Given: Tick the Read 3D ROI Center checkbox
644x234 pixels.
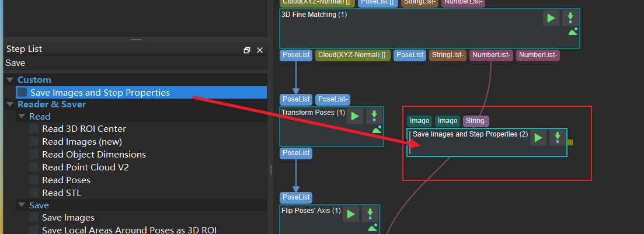Looking at the screenshot, I should point(34,128).
